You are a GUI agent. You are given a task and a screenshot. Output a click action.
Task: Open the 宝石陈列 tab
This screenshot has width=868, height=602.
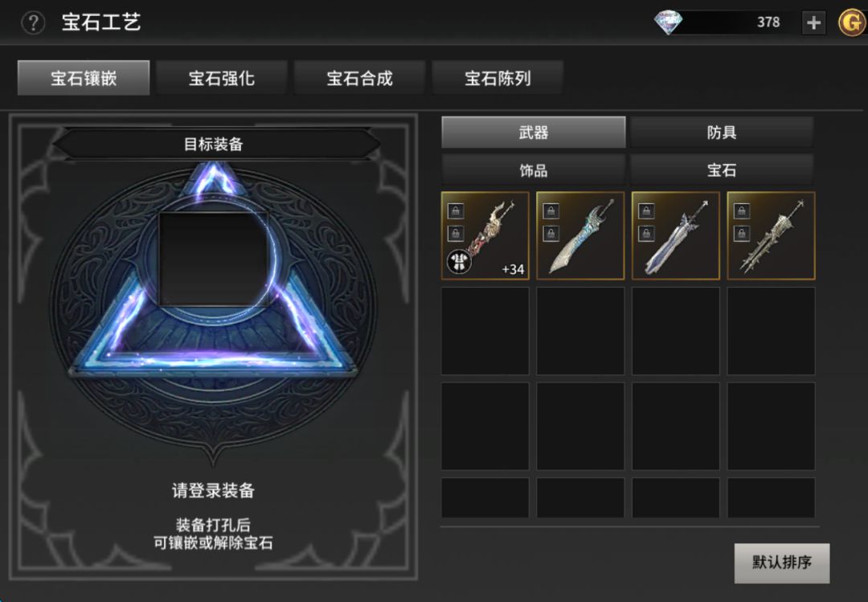click(x=497, y=78)
